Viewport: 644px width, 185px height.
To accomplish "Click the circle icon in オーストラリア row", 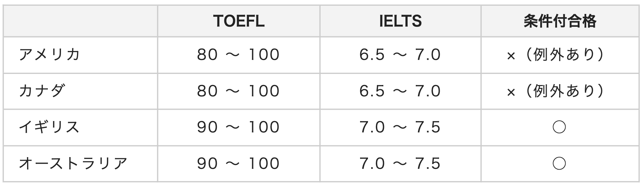I will pos(559,164).
